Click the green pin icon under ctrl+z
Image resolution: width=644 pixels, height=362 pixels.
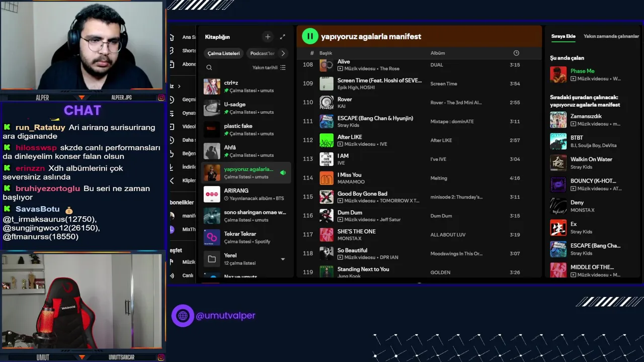226,90
